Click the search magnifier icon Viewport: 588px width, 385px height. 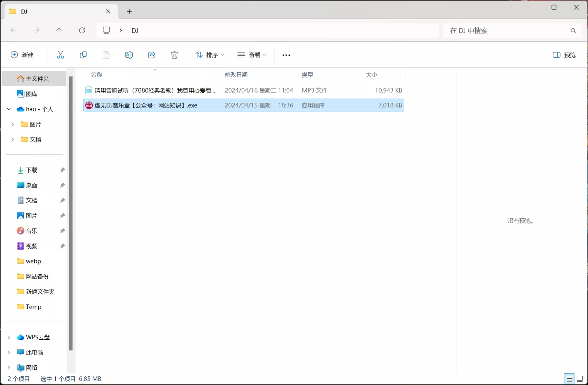coord(573,31)
